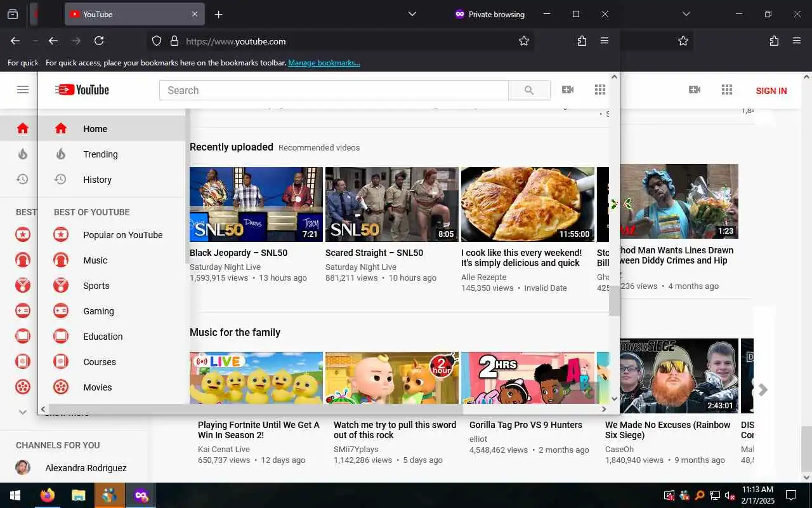Click the front window vertical scrollbar thumb
Viewport: 812px width, 508px height.
click(x=614, y=300)
